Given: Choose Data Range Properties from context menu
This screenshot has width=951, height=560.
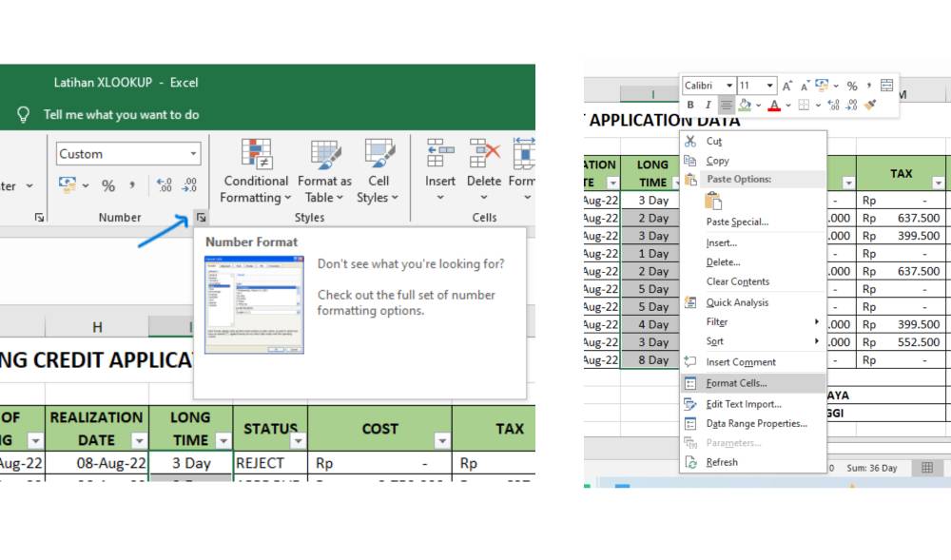Looking at the screenshot, I should (753, 424).
